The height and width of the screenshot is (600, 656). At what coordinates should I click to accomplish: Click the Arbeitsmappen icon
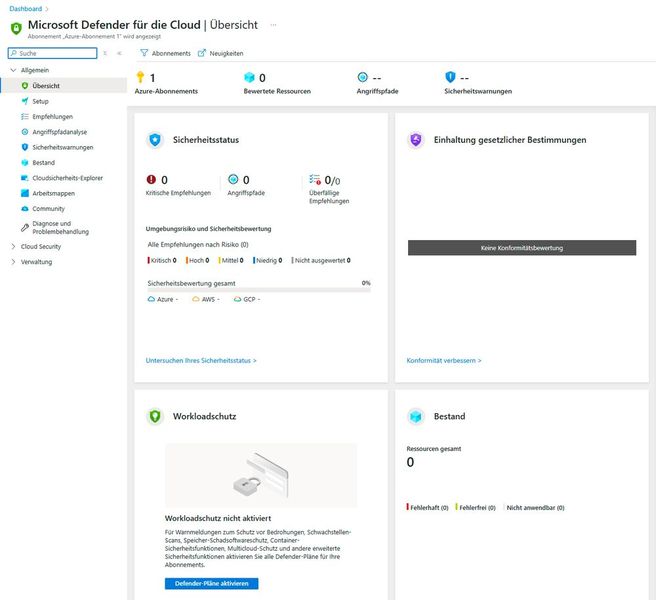point(25,193)
